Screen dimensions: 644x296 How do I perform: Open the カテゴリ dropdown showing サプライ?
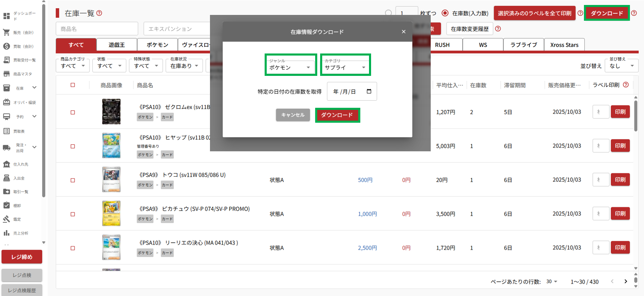(345, 67)
